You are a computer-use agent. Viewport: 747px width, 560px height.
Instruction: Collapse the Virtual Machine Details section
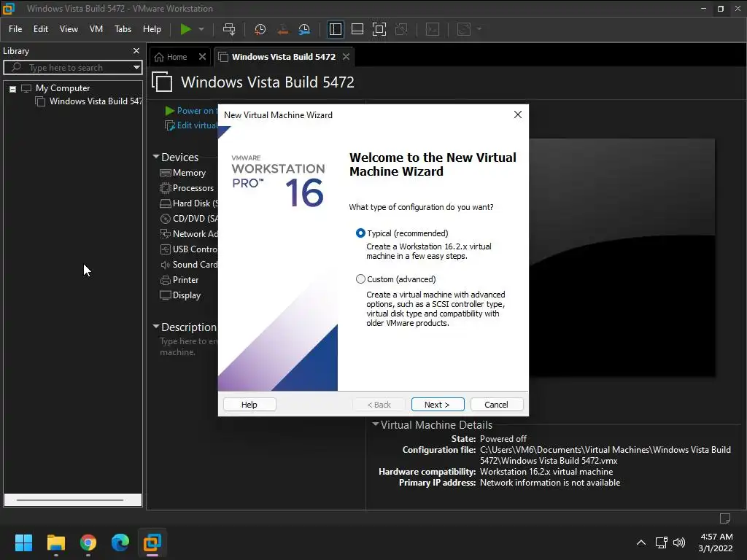[376, 424]
